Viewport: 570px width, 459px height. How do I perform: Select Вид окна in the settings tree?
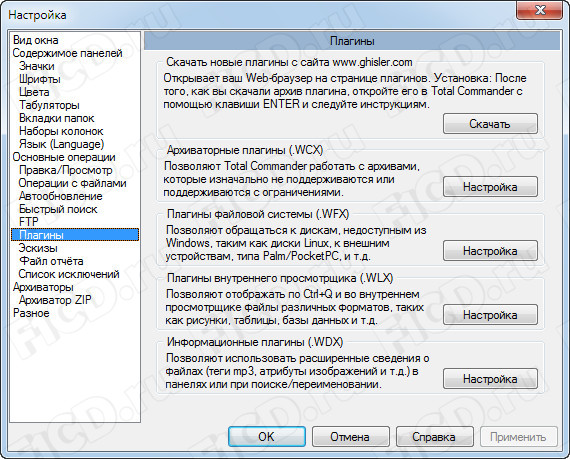point(36,40)
